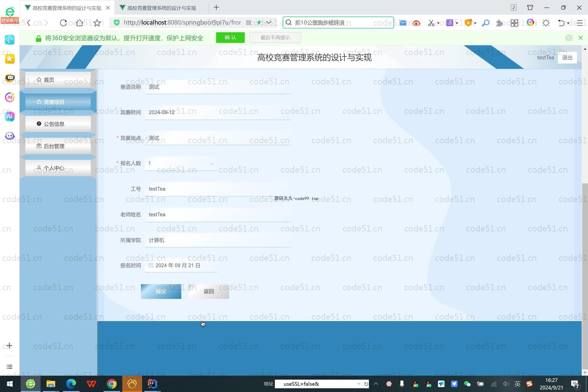
Task: Open WPS Office from taskbar
Action: (91, 384)
